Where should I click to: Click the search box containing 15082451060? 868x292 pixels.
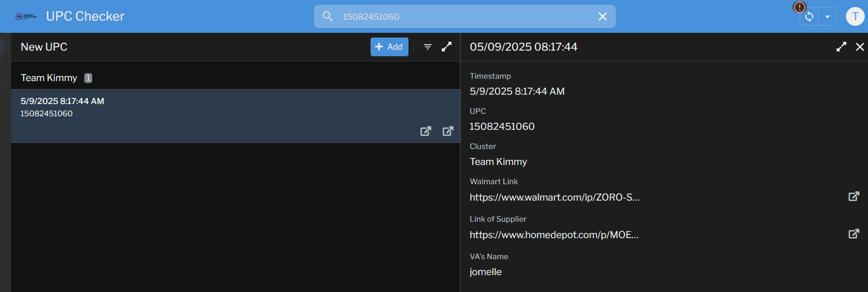[465, 16]
